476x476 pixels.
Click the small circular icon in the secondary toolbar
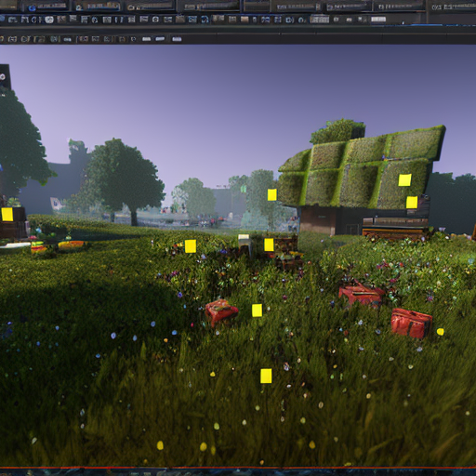(133, 39)
